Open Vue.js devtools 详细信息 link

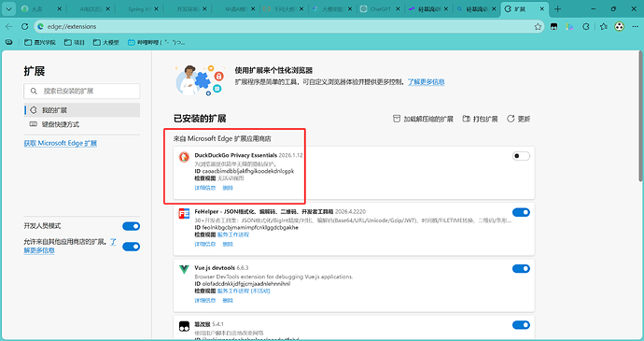(x=205, y=300)
